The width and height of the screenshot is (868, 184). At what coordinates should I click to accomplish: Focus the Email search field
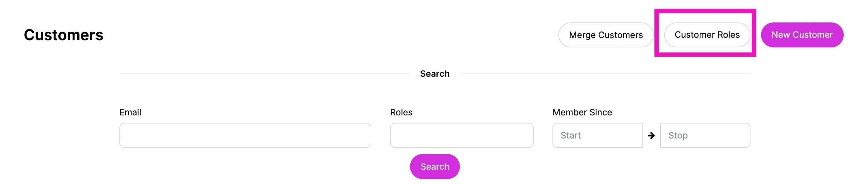click(245, 135)
